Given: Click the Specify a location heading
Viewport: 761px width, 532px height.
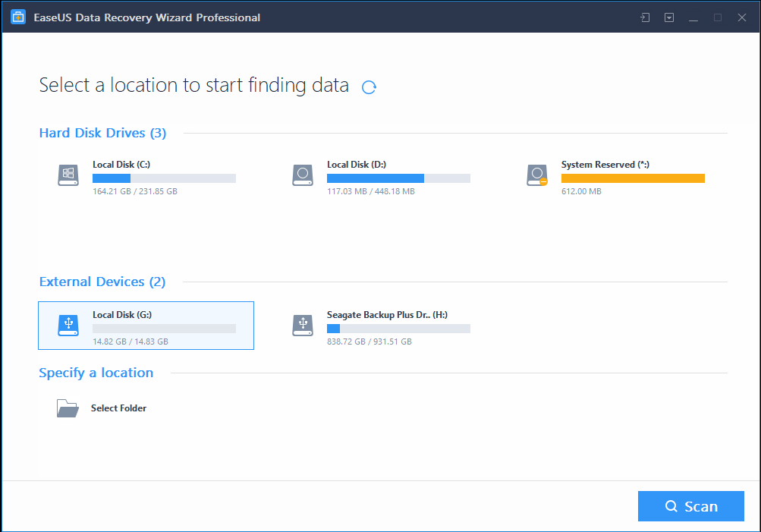Looking at the screenshot, I should [96, 373].
